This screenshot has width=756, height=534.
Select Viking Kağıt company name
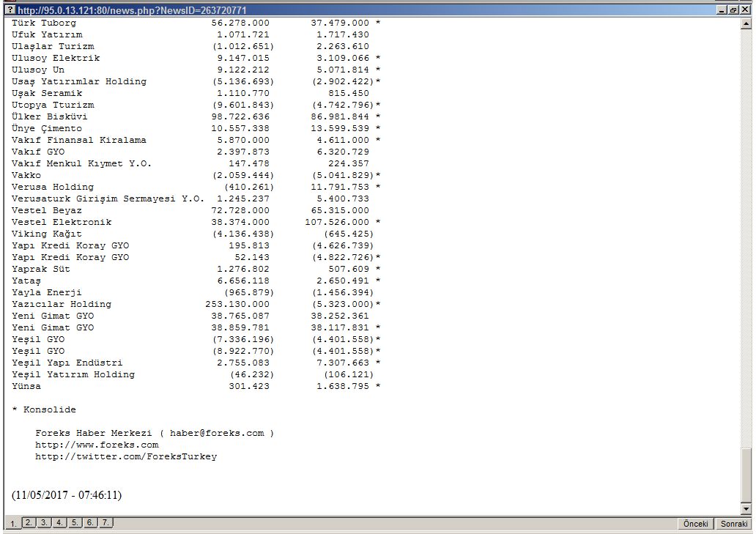(x=47, y=234)
